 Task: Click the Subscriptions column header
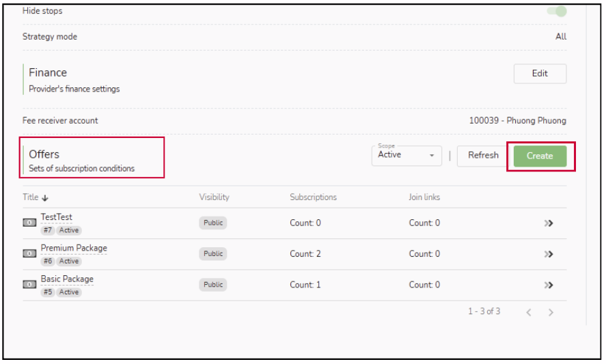pyautogui.click(x=313, y=197)
